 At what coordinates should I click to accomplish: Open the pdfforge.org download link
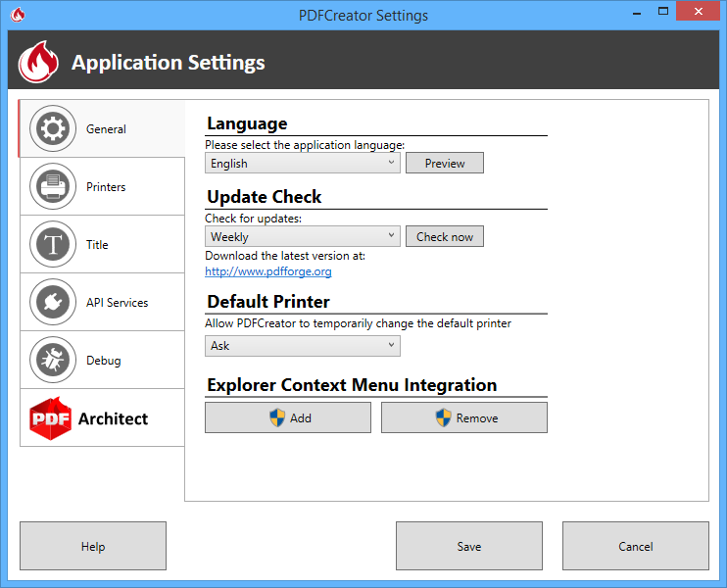[268, 271]
